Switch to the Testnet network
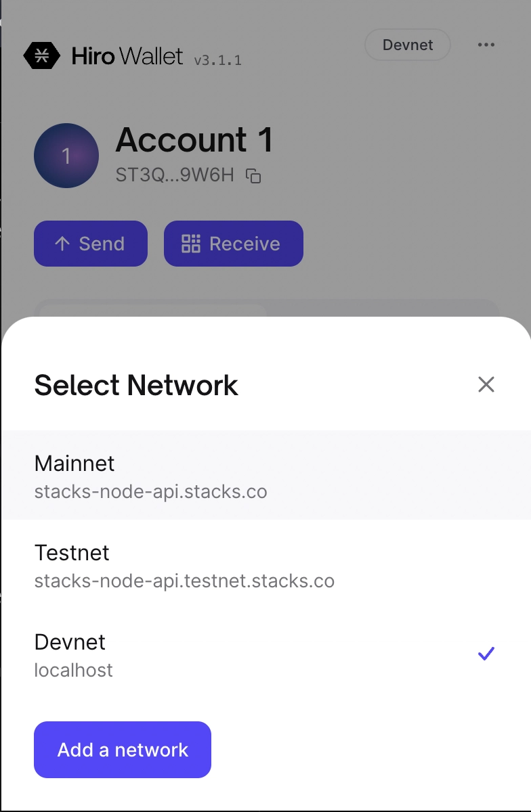This screenshot has height=812, width=531. coord(265,564)
